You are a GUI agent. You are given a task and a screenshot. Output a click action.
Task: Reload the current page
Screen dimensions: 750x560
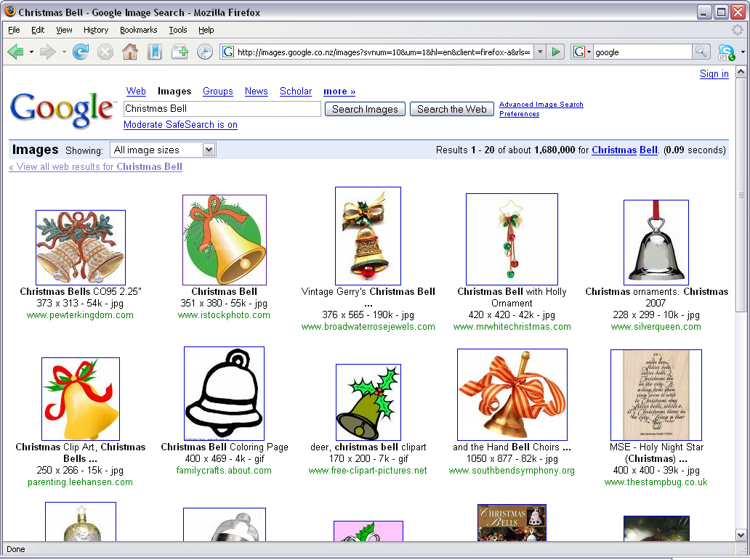(x=78, y=52)
